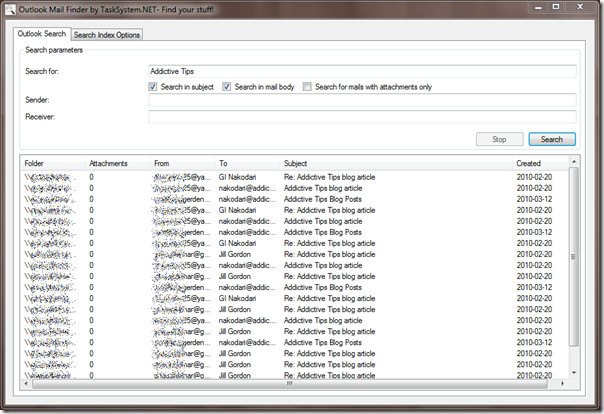Screen dimensions: 604x414
Task: Maximize the Outlook Mail Finder window
Action: pos(556,7)
